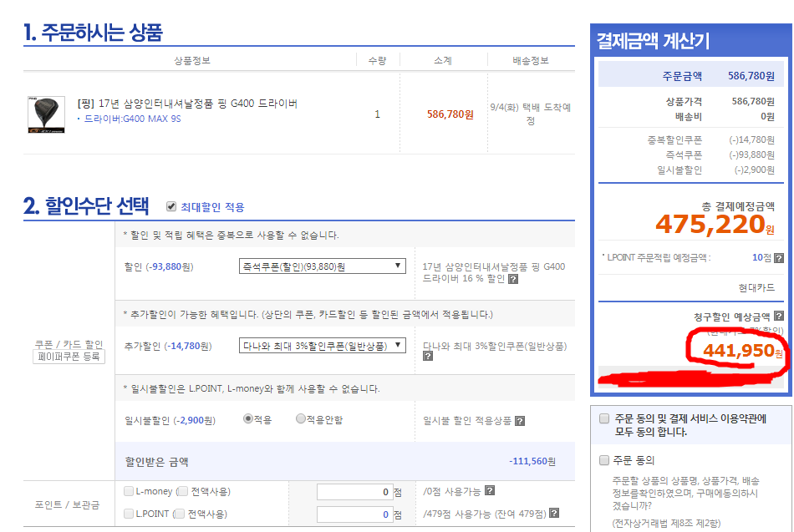This screenshot has height=532, width=794.
Task: Open the 즉석쿠폰(할인) dropdown
Action: [x=322, y=266]
